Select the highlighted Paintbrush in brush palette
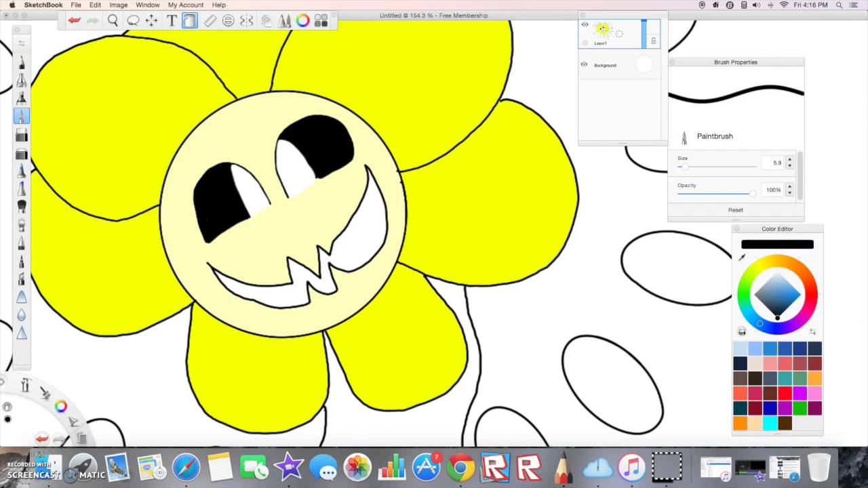The width and height of the screenshot is (868, 488). [22, 116]
